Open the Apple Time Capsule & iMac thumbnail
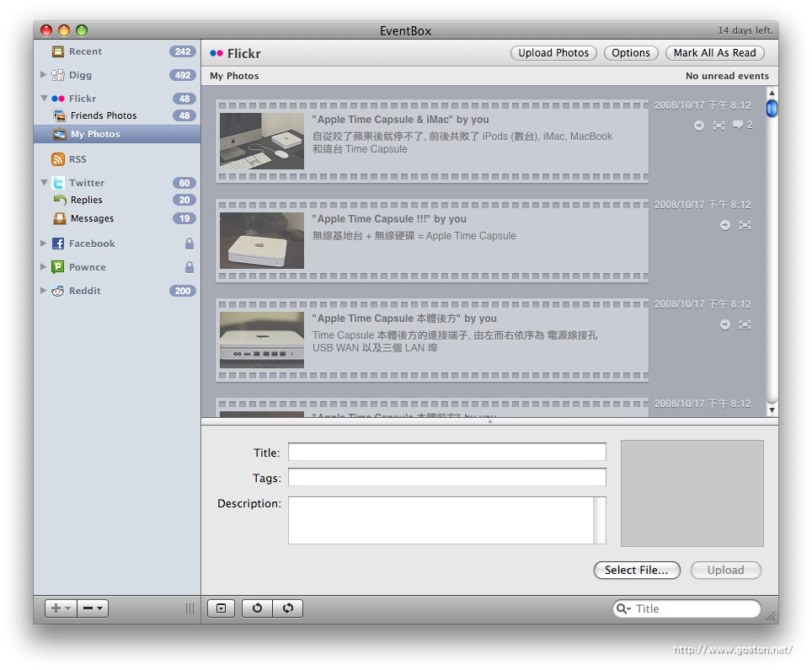The height and width of the screenshot is (670, 812). point(262,141)
